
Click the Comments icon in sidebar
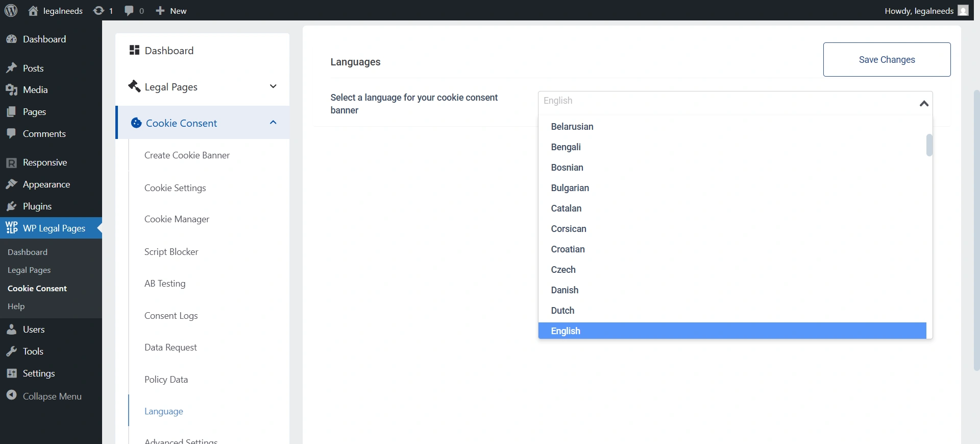tap(11, 134)
